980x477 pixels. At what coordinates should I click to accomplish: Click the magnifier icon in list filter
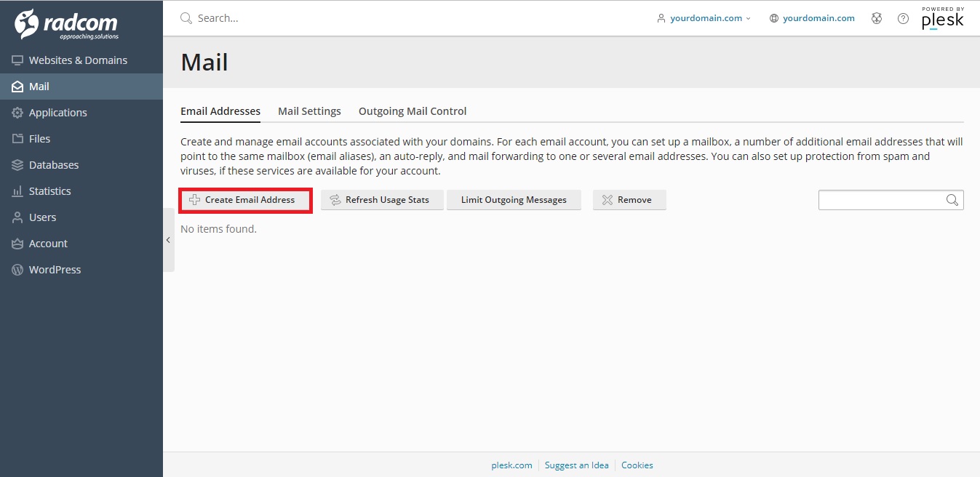click(952, 200)
